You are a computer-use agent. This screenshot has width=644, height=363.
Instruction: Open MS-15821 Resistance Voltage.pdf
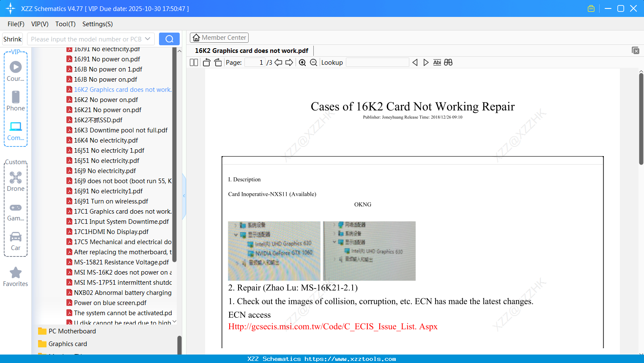click(x=118, y=262)
